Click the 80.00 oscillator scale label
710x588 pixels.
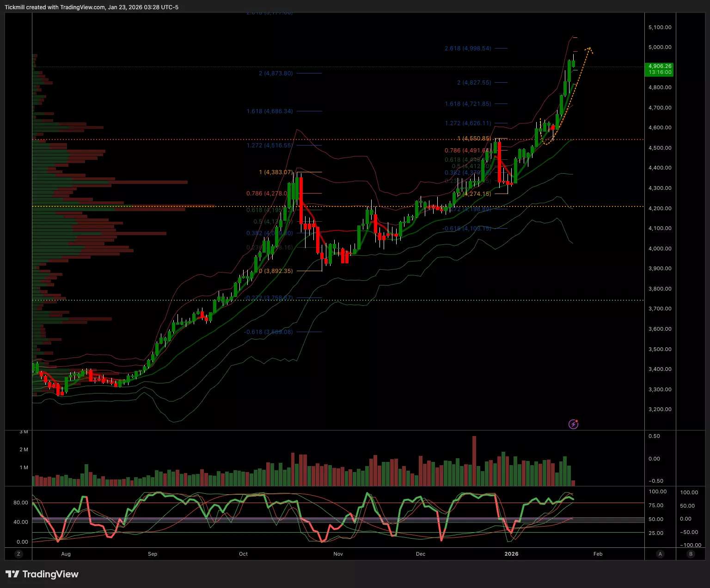pyautogui.click(x=20, y=503)
